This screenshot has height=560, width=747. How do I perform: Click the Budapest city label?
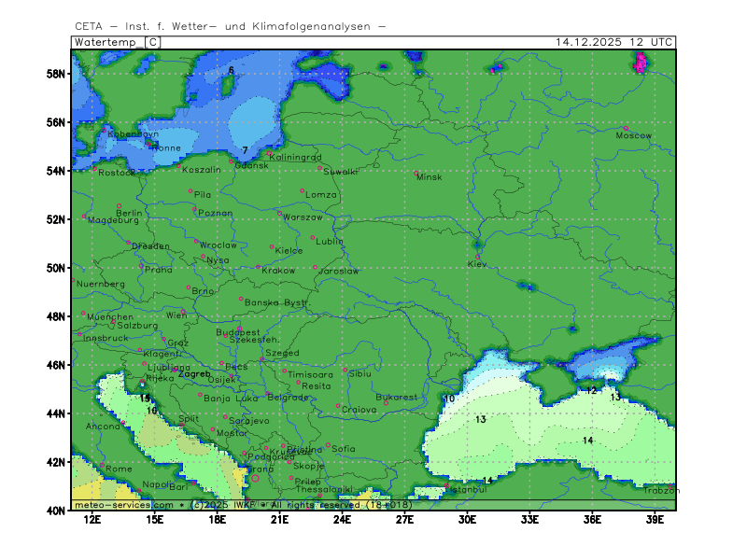(x=237, y=332)
